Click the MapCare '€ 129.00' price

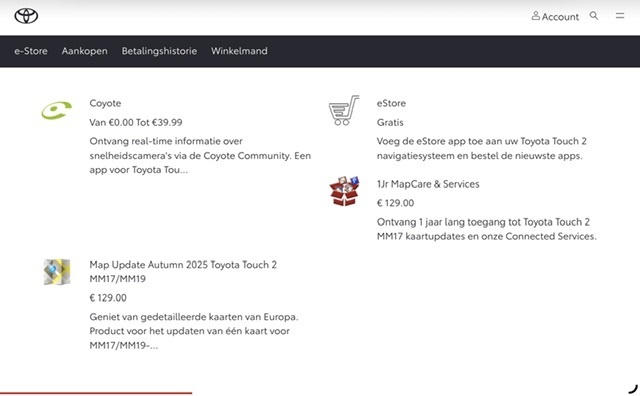pos(395,203)
